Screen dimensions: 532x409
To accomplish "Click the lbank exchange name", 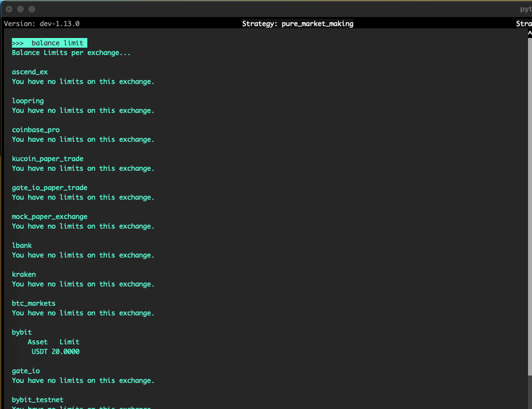I will pyautogui.click(x=22, y=246).
